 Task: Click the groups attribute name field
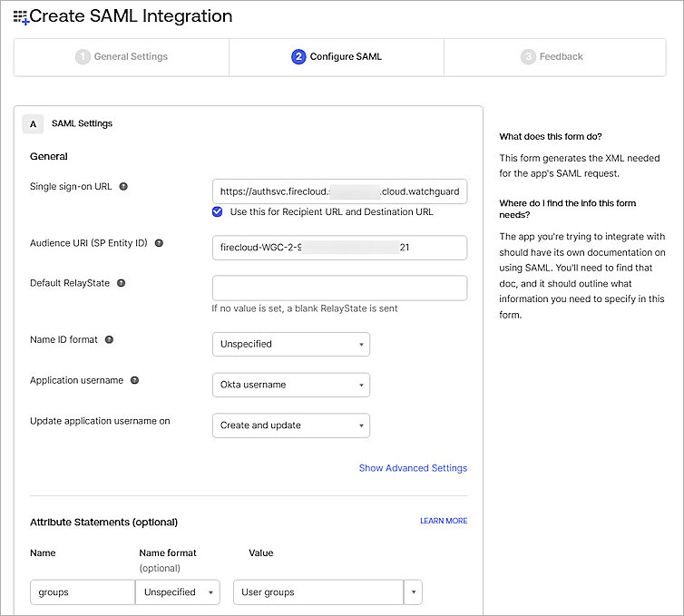point(83,592)
